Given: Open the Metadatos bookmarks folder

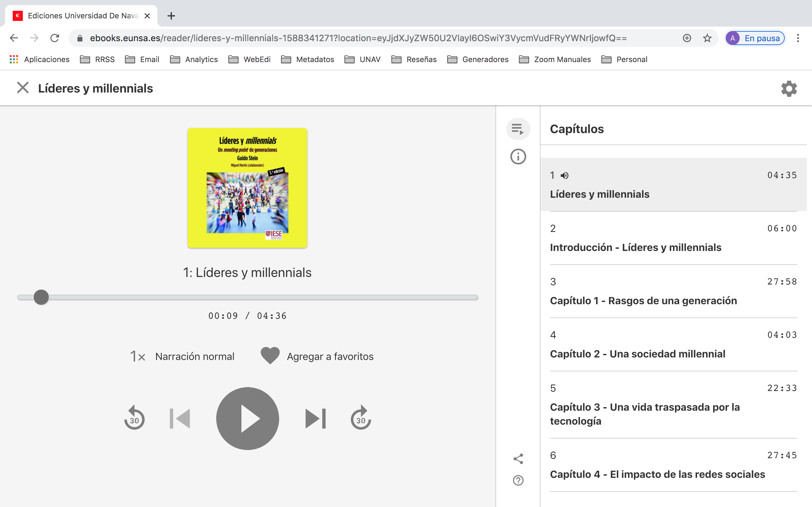Looking at the screenshot, I should [x=307, y=59].
